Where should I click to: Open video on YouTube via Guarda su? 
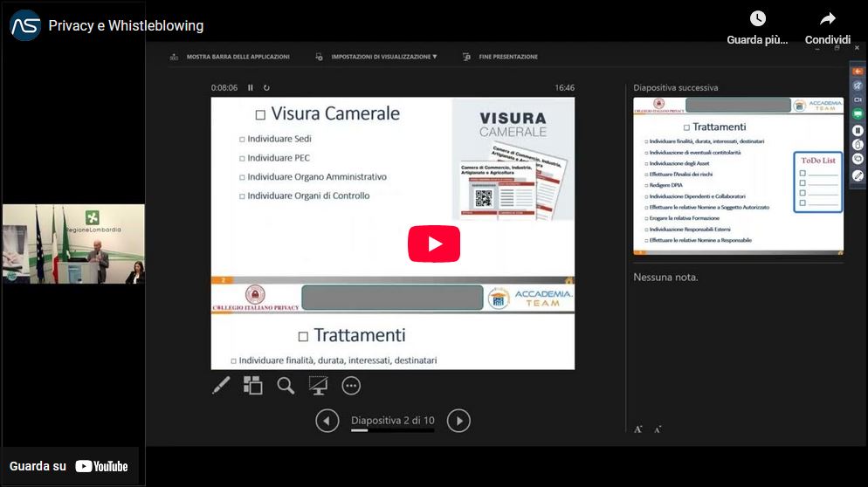click(x=69, y=466)
